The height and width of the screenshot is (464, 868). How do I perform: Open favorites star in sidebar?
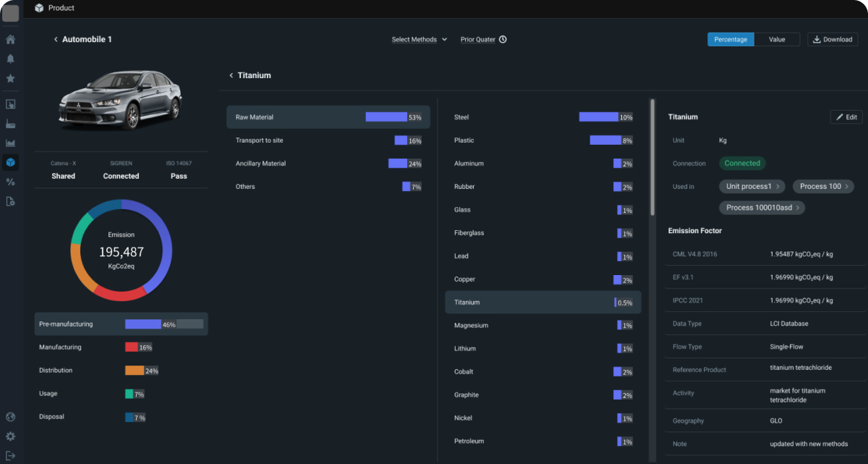click(x=10, y=78)
